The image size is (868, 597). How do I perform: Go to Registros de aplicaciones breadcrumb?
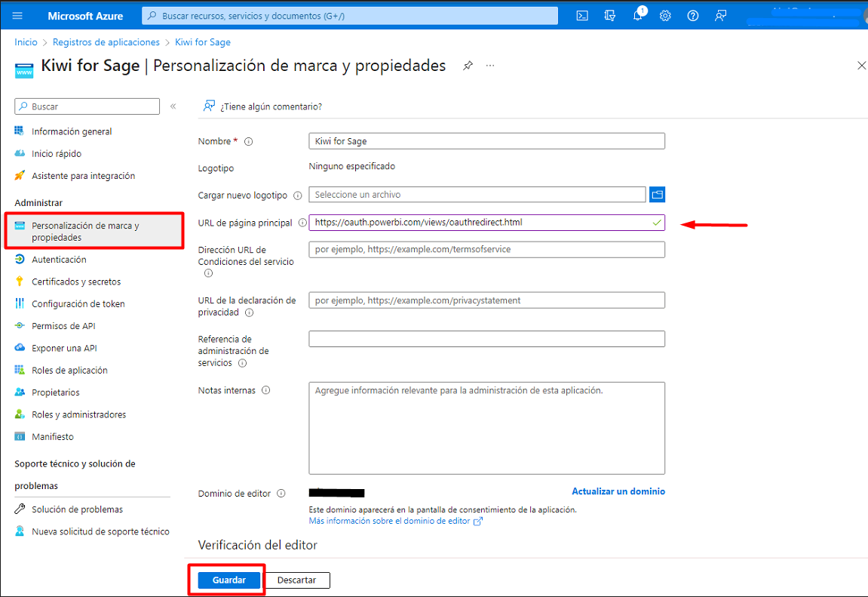(106, 42)
